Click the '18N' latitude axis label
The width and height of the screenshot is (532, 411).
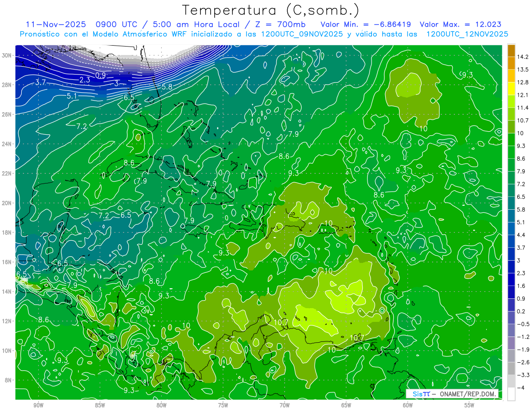(x=7, y=232)
